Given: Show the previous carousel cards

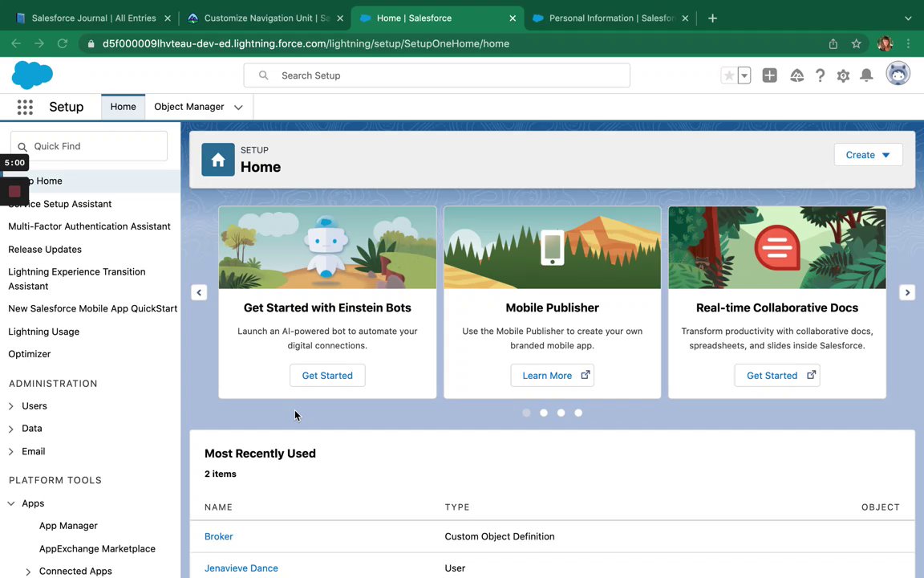Looking at the screenshot, I should pos(199,292).
